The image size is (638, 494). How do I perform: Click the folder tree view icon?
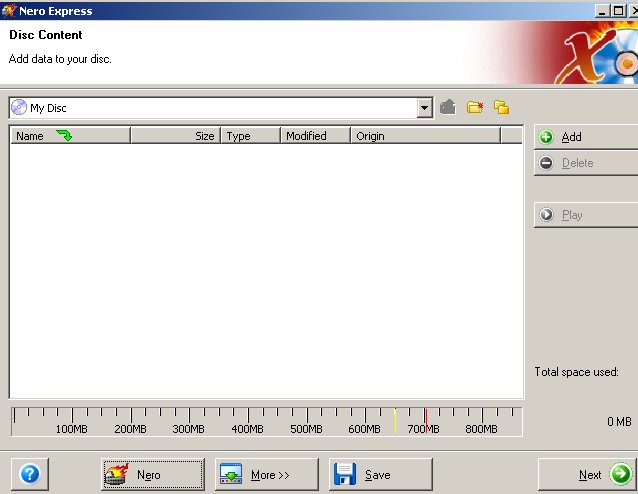[502, 107]
